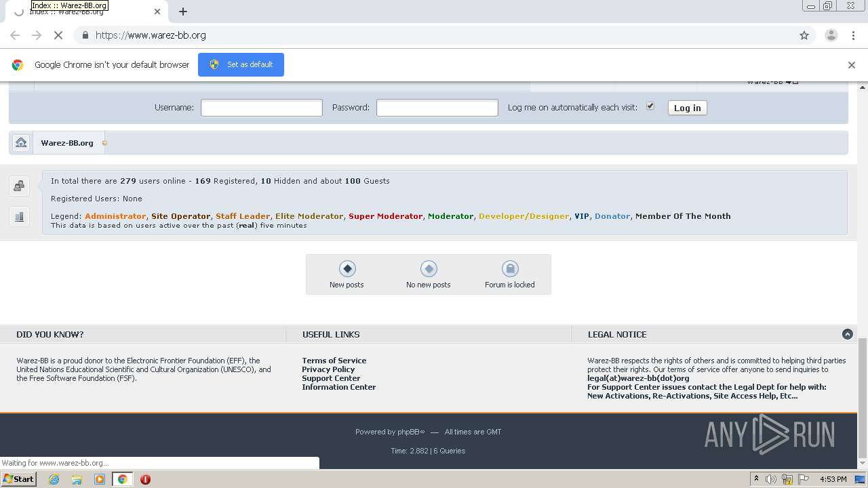
Task: Stop loading the page
Action: tap(58, 35)
